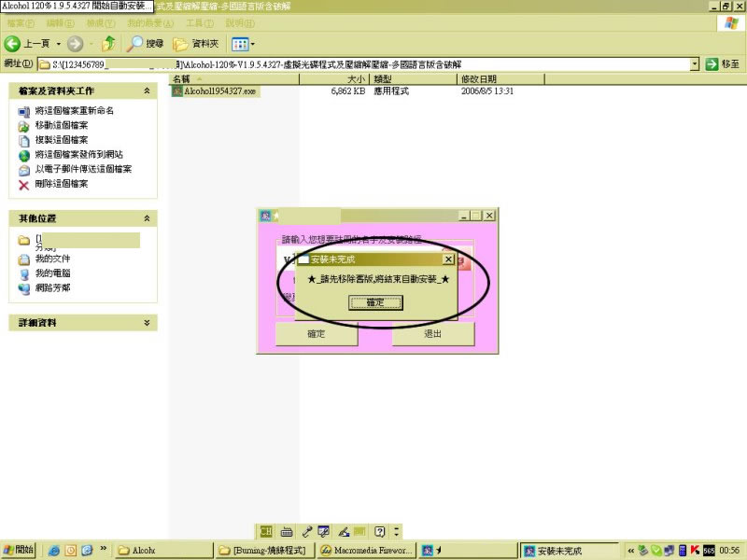
Task: Click the 移至 Go button
Action: click(x=722, y=63)
